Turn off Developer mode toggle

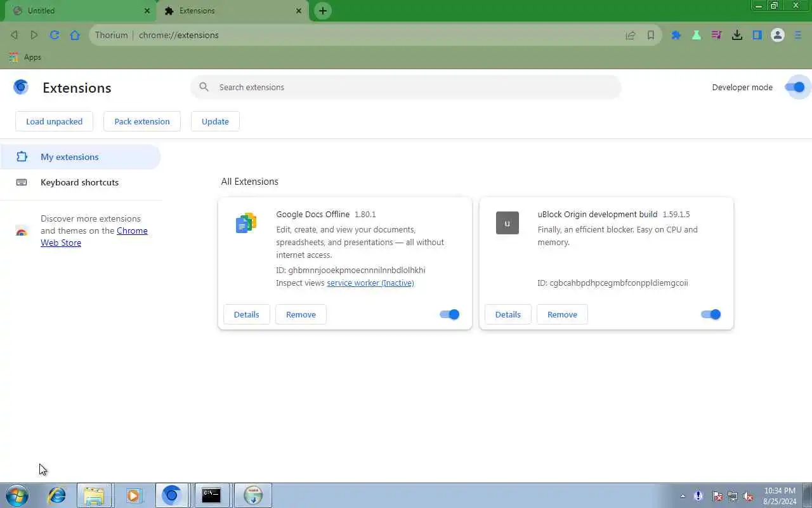coord(795,87)
